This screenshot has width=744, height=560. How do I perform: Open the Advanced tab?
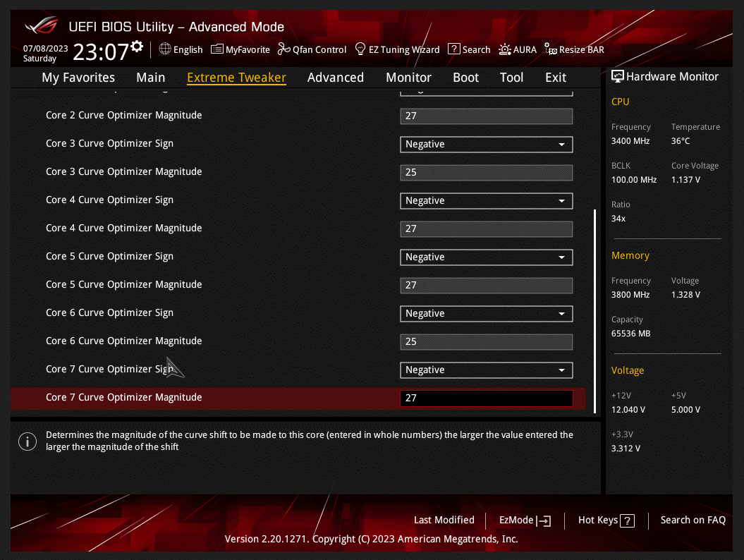336,78
